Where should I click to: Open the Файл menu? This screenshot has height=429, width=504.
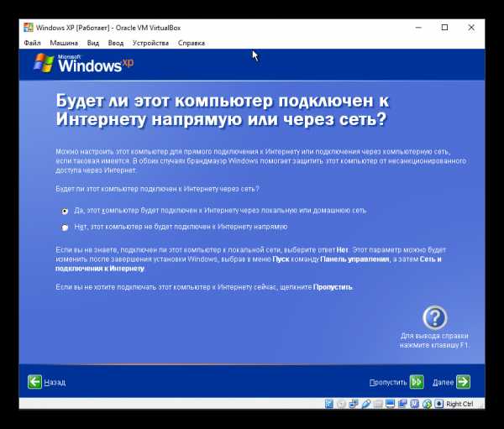(33, 42)
